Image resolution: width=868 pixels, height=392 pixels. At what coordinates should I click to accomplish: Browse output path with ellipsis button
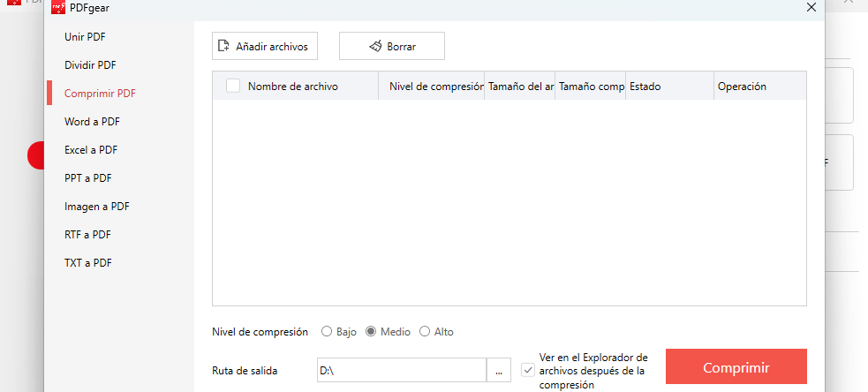pos(499,370)
